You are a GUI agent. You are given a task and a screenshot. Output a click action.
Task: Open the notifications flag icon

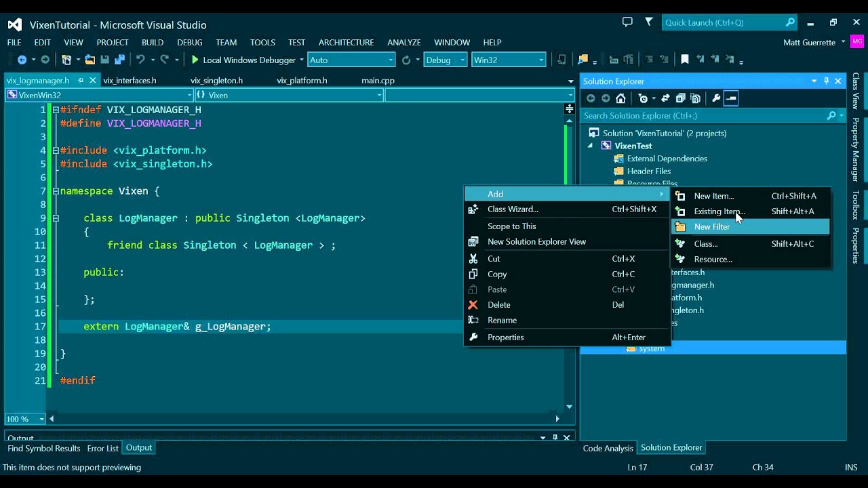pyautogui.click(x=649, y=22)
